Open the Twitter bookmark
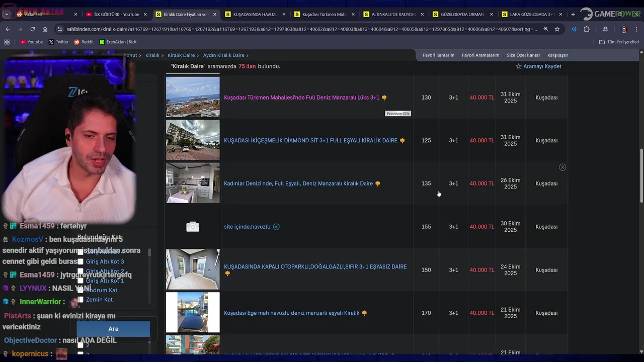This screenshot has width=644, height=362. tap(58, 42)
